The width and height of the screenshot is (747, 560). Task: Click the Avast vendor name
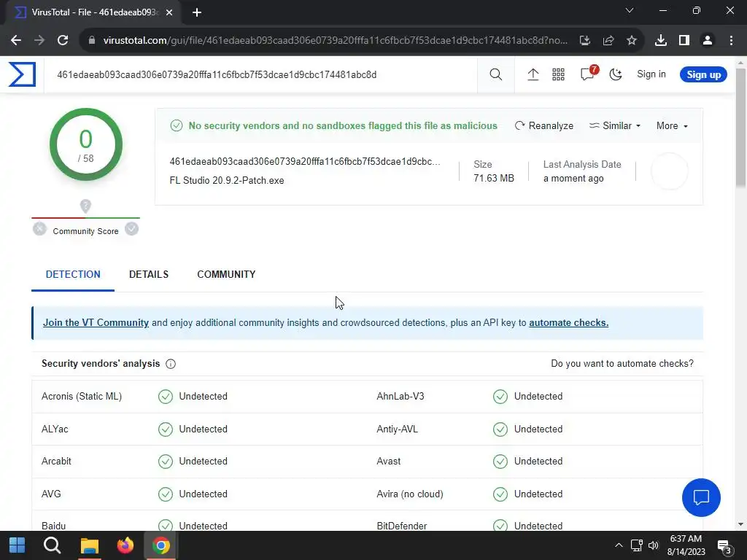389,462
